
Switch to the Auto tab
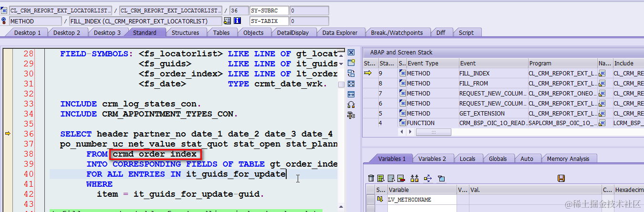527,159
